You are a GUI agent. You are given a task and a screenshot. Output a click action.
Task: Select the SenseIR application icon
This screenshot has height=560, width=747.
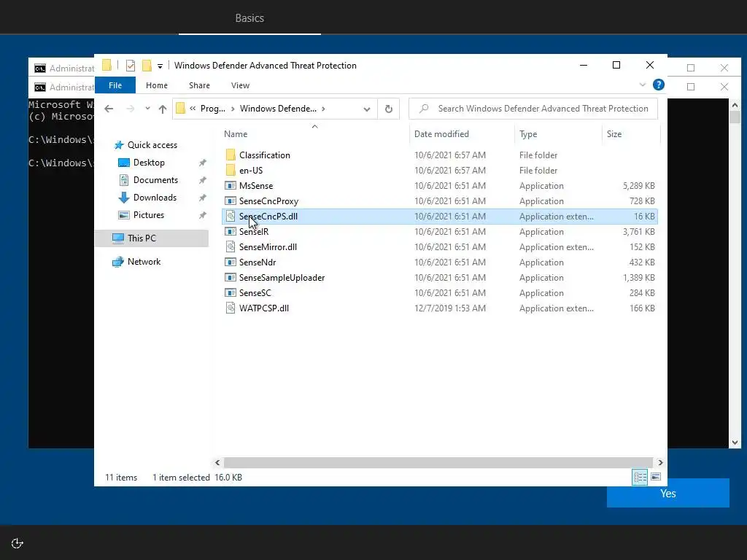[x=231, y=231]
